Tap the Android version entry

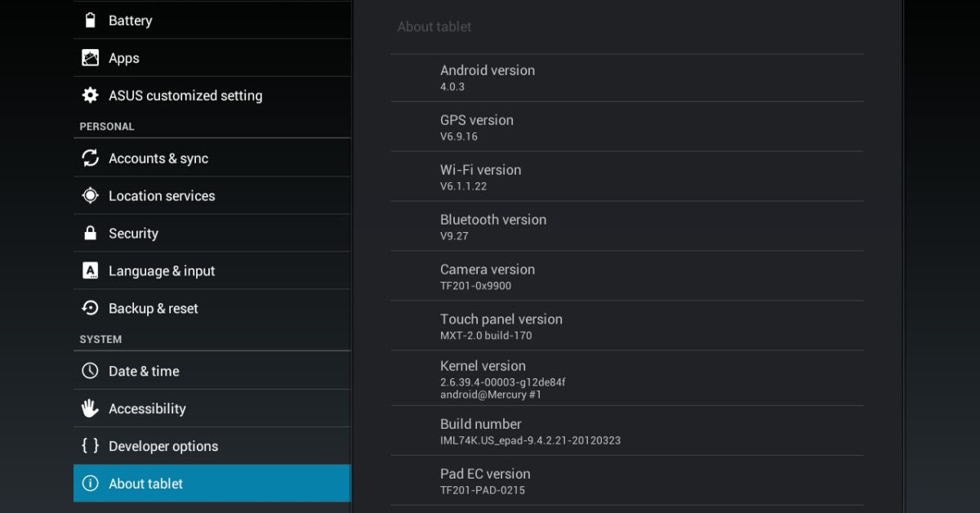pyautogui.click(x=626, y=78)
